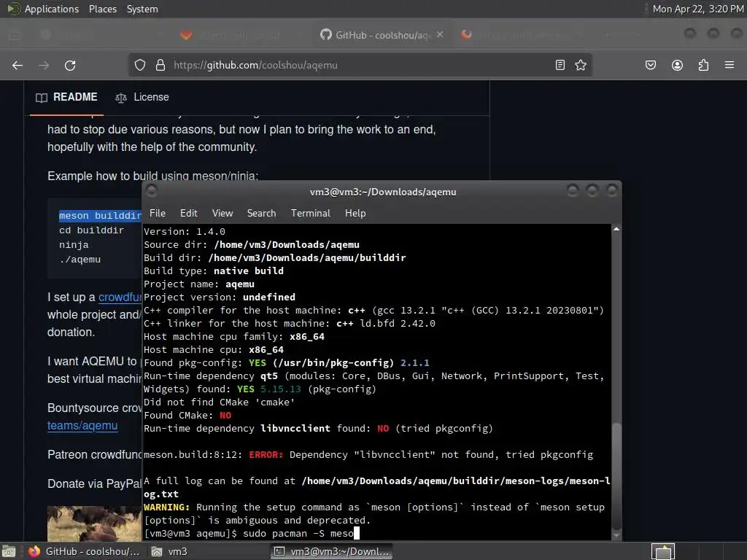Open the System menu in top panel

pyautogui.click(x=142, y=9)
